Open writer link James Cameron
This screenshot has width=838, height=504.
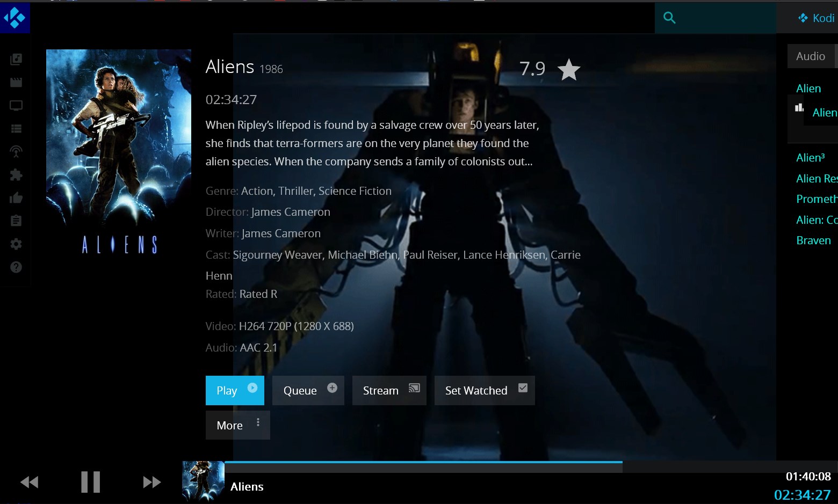[281, 233]
